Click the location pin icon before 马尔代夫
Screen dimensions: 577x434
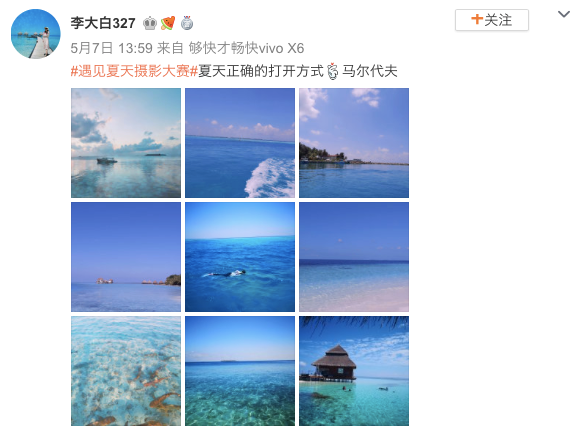pos(333,71)
